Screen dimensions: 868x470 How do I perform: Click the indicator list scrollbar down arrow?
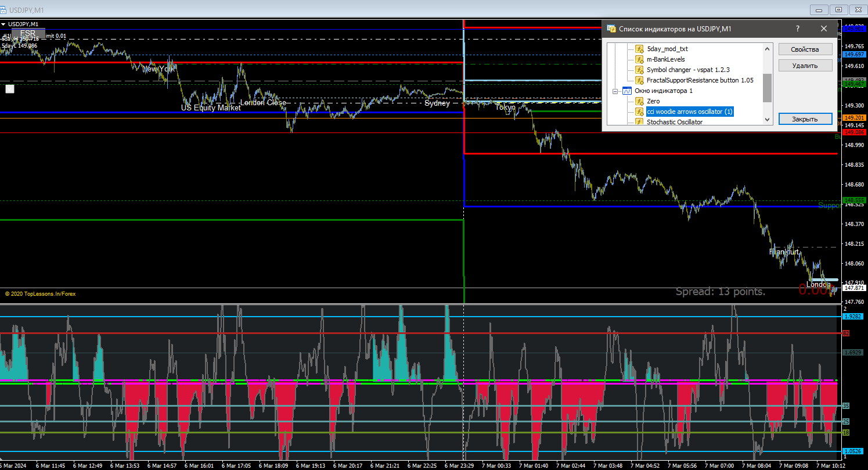click(767, 120)
